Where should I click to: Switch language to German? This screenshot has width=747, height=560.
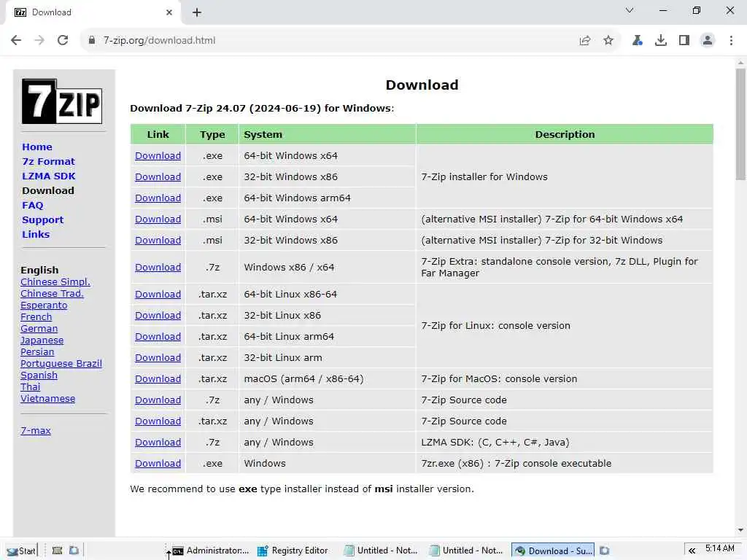coord(39,329)
